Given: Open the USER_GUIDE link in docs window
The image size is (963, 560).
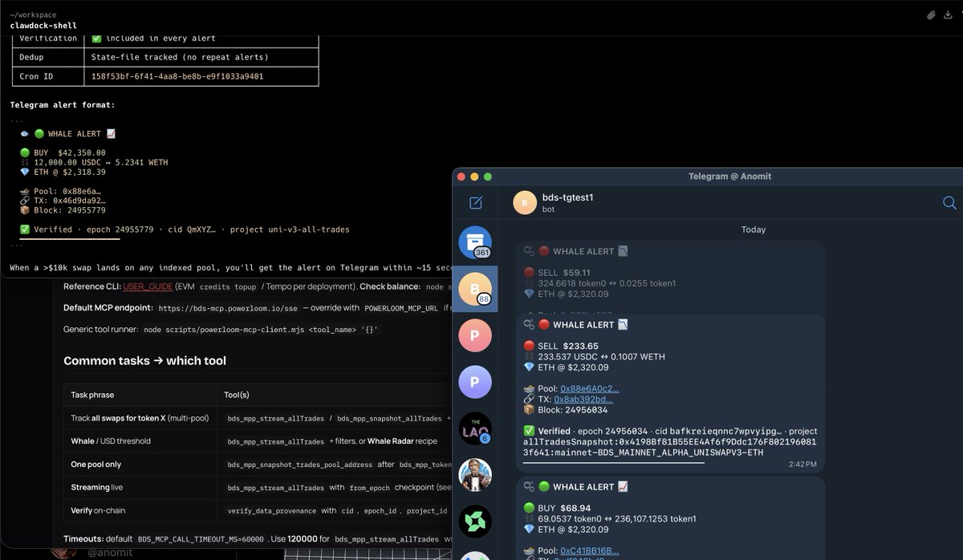Looking at the screenshot, I should click(148, 286).
